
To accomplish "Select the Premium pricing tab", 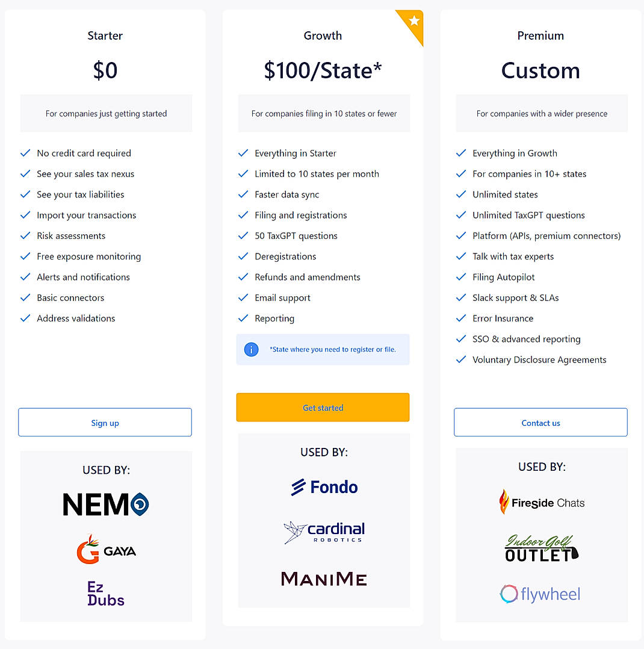I will pos(540,36).
